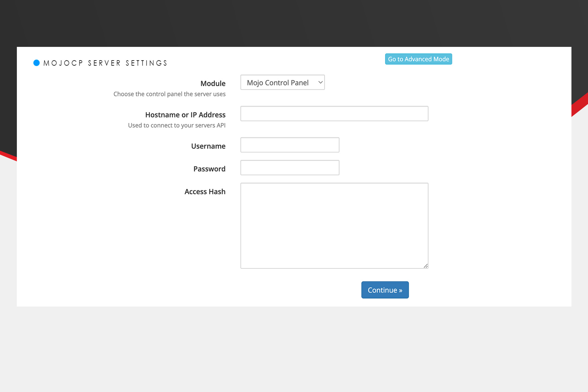This screenshot has height=392, width=588.
Task: Click inside the Access Hash textarea
Action: pos(334,226)
